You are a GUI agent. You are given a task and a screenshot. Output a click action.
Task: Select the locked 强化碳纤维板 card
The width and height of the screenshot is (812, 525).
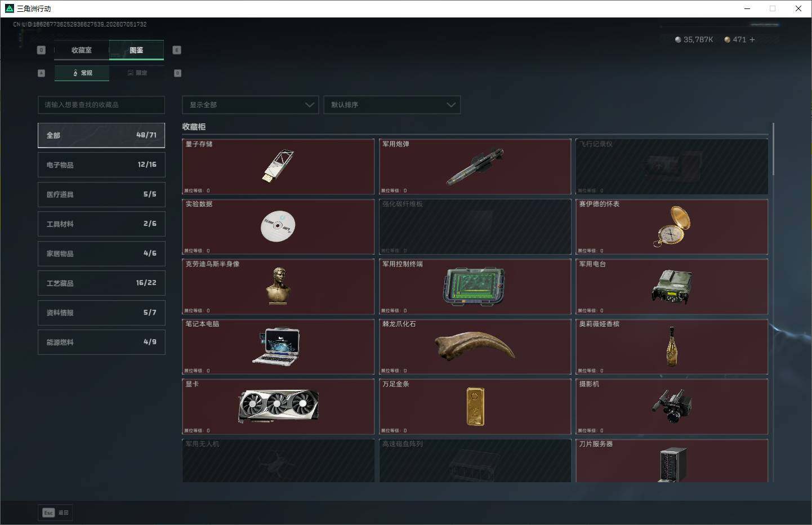click(x=475, y=226)
